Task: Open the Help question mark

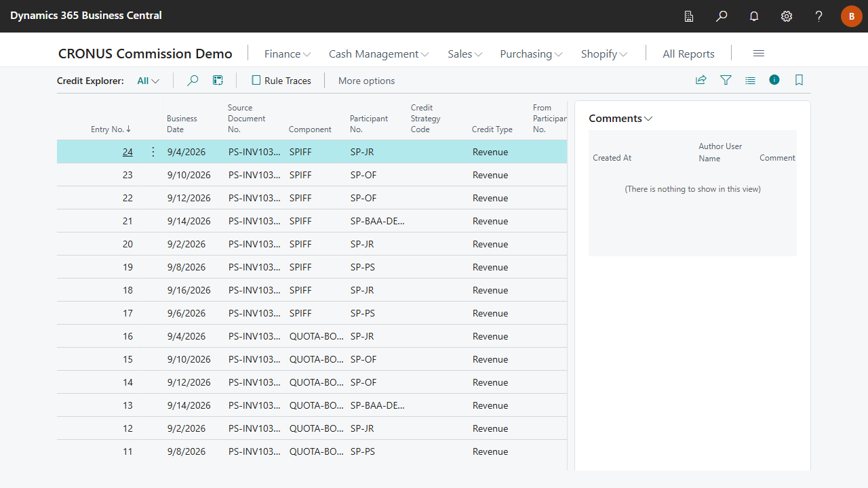Action: click(x=819, y=16)
